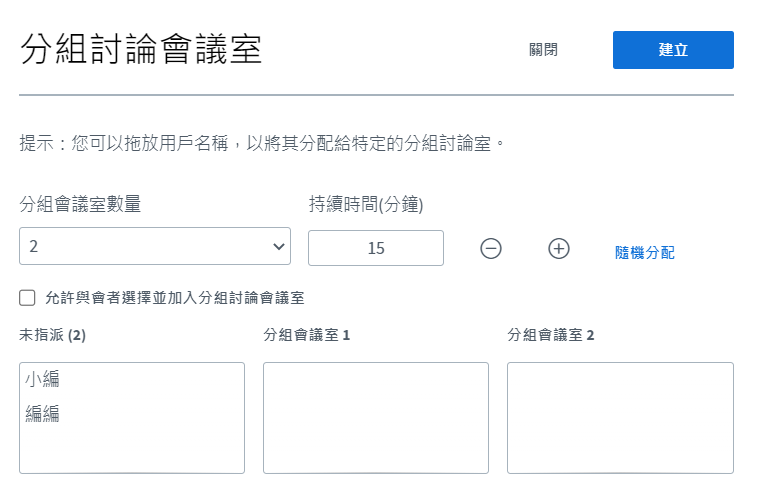Click the 分組會議室數量 label
The width and height of the screenshot is (757, 494).
coord(80,204)
